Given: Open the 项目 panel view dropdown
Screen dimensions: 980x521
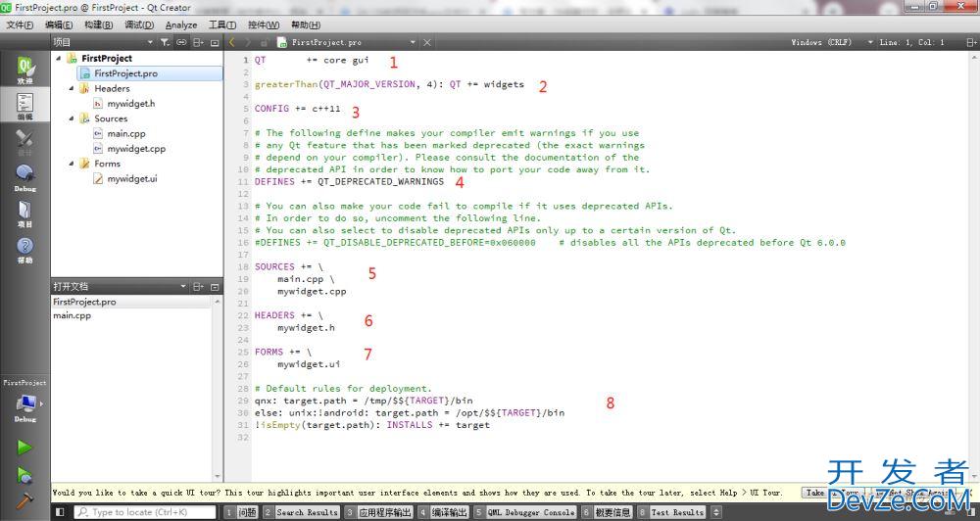Looking at the screenshot, I should tap(150, 42).
